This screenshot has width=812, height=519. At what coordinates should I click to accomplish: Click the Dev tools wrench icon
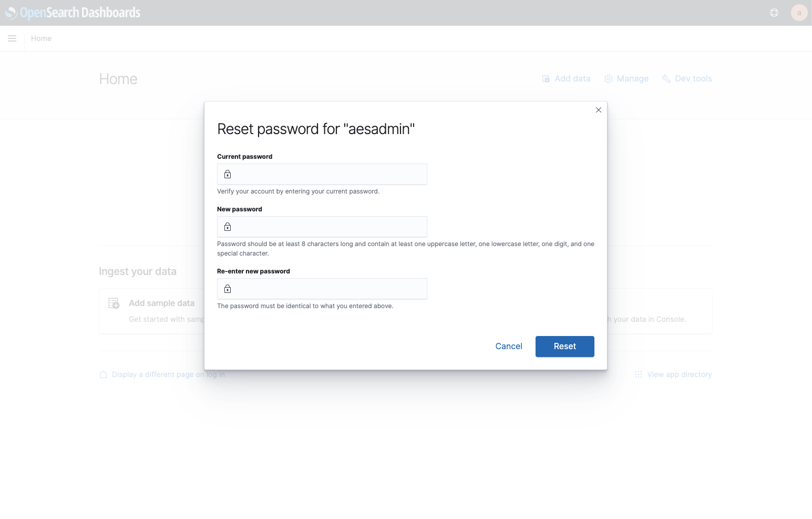pos(666,79)
